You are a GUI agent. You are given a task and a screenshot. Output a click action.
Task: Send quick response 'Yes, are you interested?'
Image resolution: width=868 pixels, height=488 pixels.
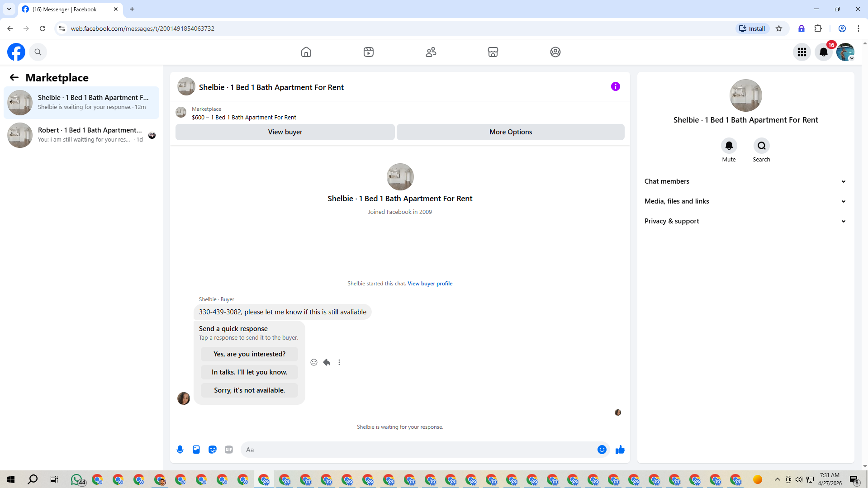click(x=249, y=354)
